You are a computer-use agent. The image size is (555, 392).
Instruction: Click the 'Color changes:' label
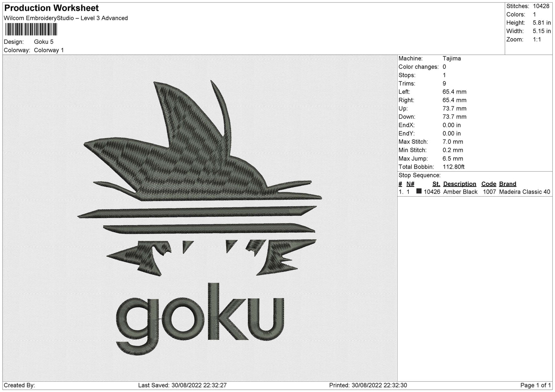pos(419,67)
